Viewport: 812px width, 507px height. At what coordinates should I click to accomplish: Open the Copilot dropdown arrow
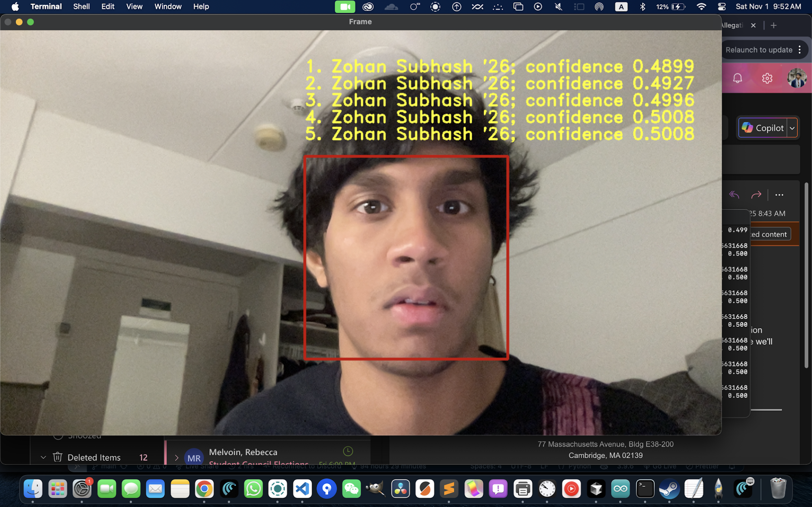pos(792,128)
